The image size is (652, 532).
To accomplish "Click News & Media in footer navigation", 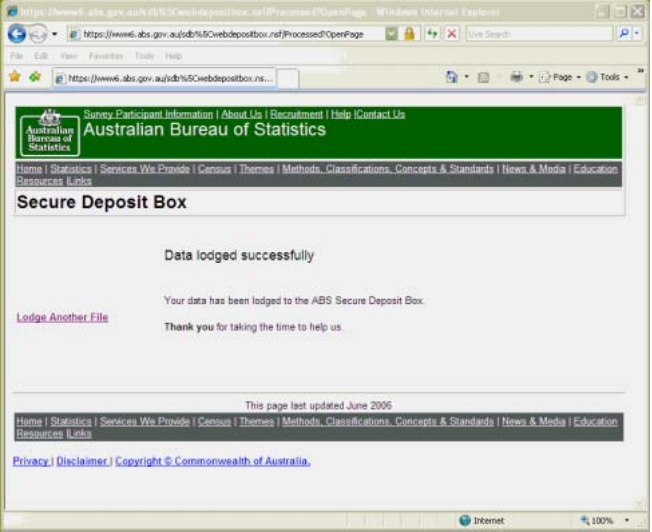I will (534, 422).
